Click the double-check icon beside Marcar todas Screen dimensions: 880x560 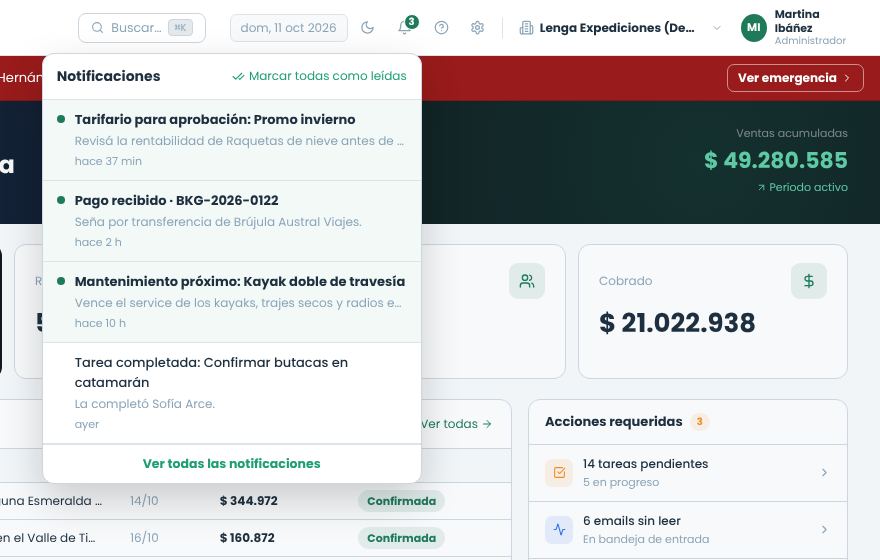pos(239,76)
